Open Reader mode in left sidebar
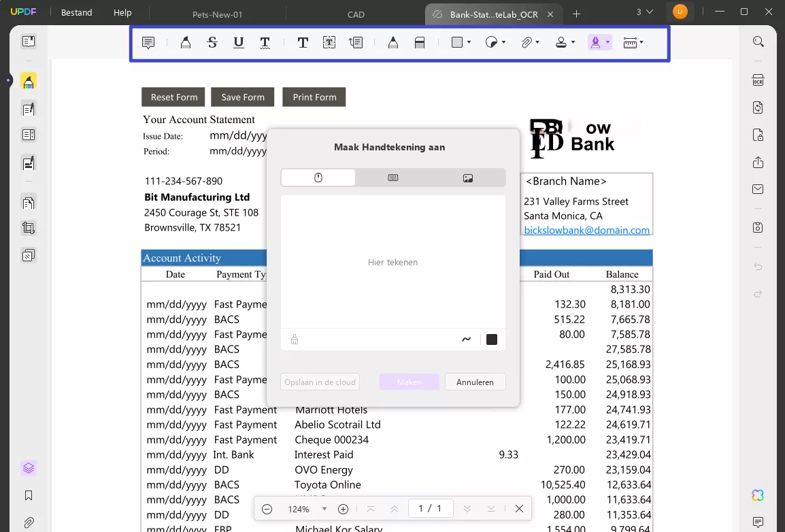This screenshot has height=532, width=785. (29, 41)
